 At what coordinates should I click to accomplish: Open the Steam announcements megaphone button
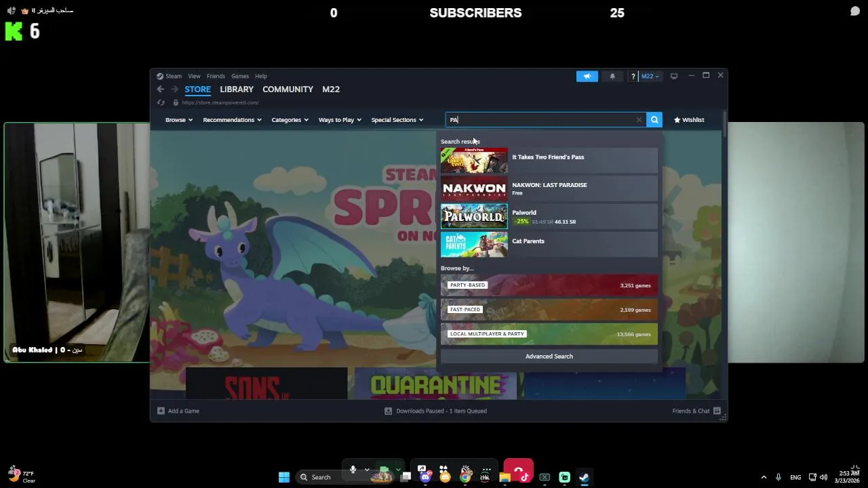click(x=587, y=76)
